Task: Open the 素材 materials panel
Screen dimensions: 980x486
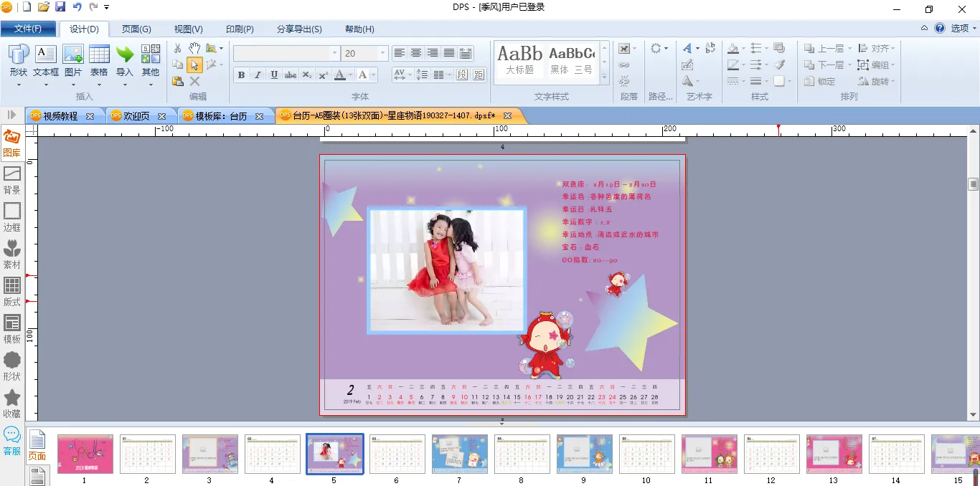Action: pos(11,254)
